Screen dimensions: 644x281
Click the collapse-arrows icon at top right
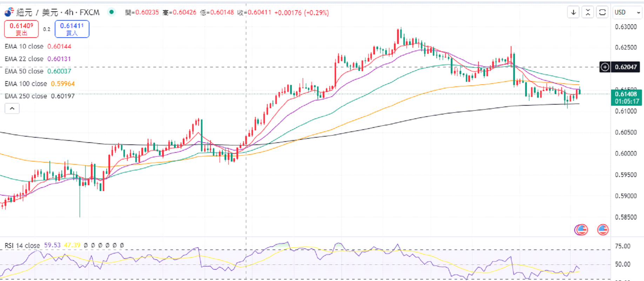pyautogui.click(x=588, y=12)
